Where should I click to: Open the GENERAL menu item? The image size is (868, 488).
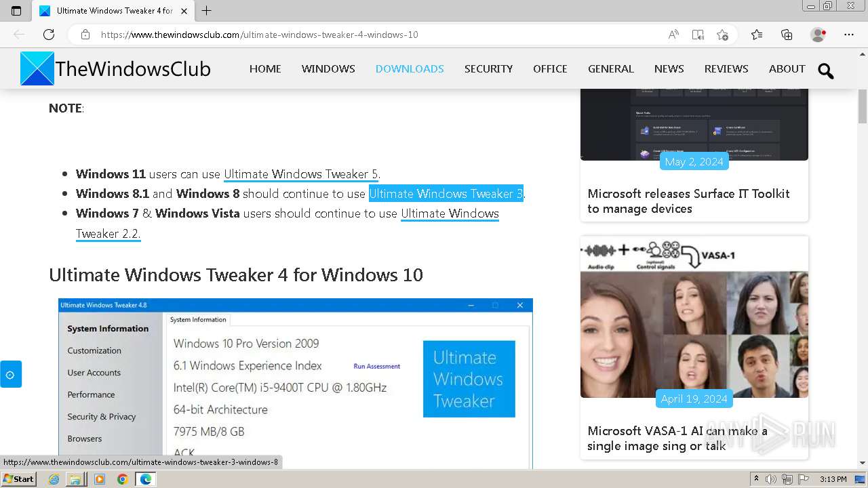(611, 68)
